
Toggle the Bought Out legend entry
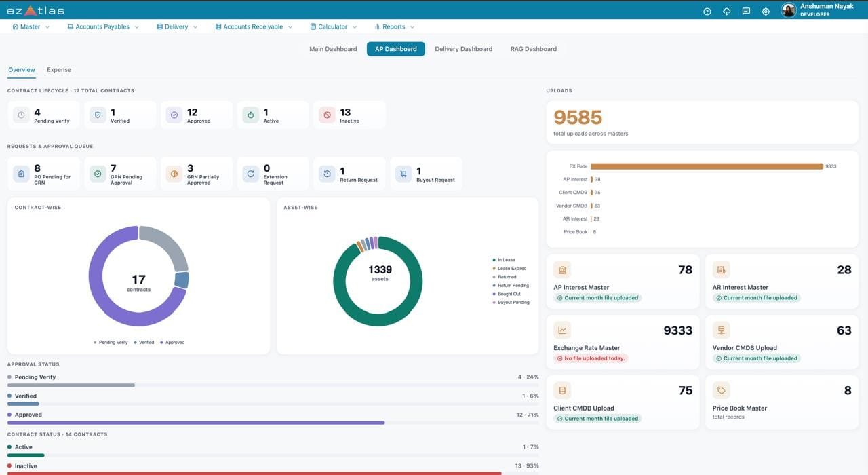point(507,294)
